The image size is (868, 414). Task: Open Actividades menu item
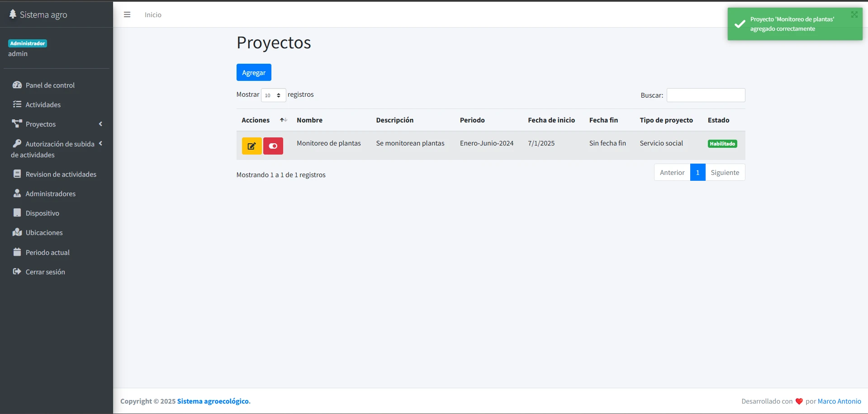pyautogui.click(x=57, y=104)
